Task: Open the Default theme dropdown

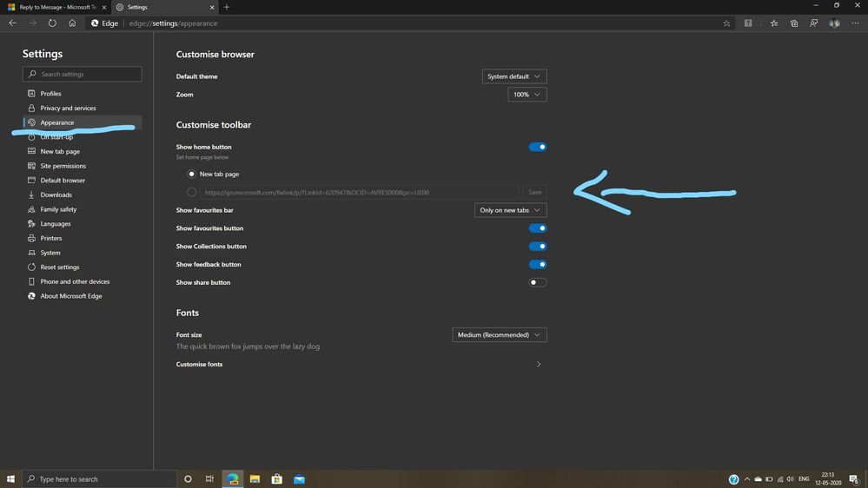Action: 514,76
